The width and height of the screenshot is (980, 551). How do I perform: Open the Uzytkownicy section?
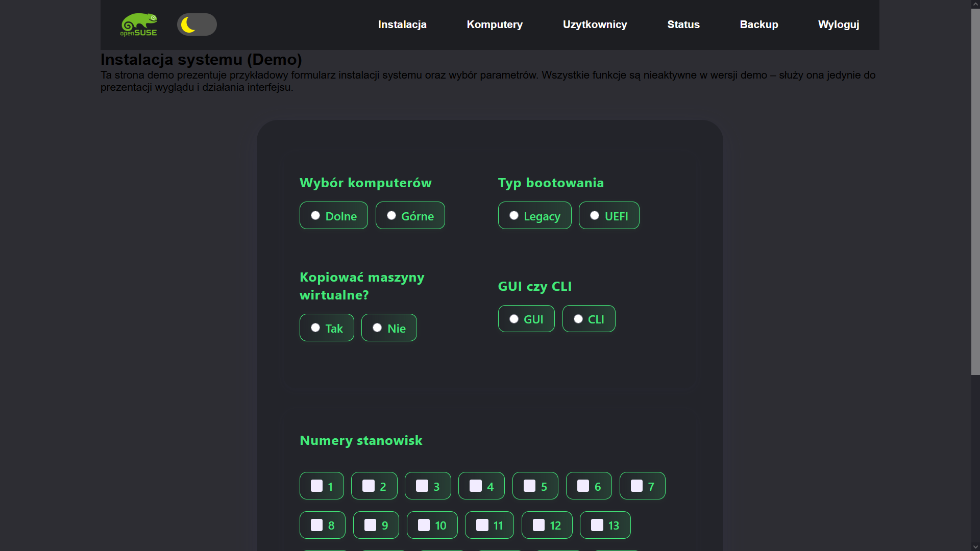coord(595,24)
